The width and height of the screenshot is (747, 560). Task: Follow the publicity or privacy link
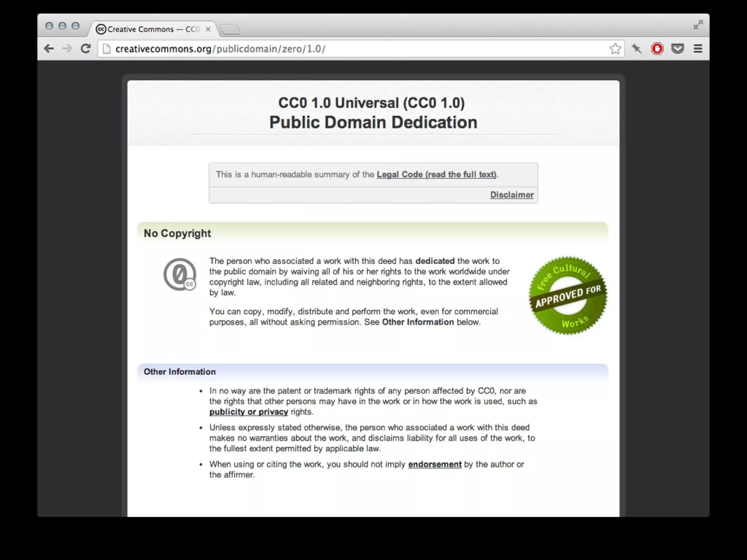click(248, 412)
